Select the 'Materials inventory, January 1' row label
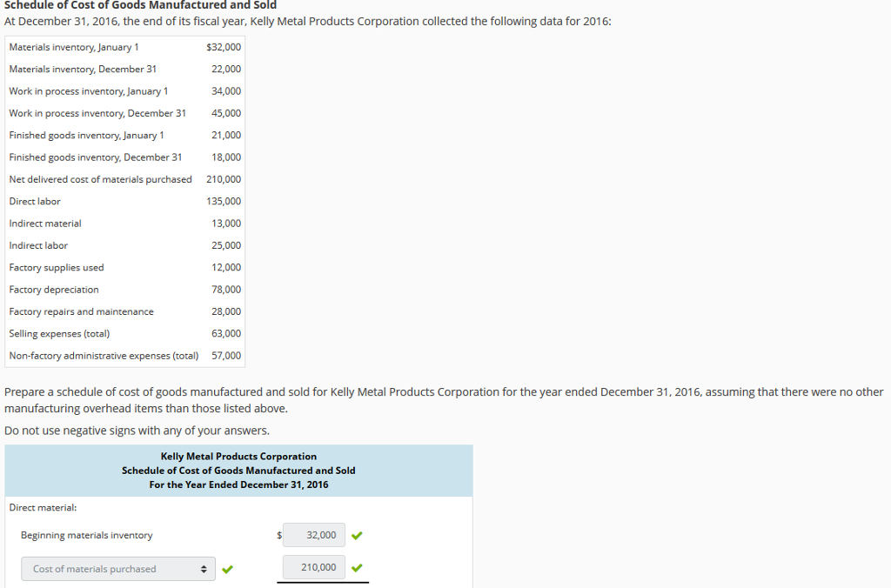 [x=74, y=47]
